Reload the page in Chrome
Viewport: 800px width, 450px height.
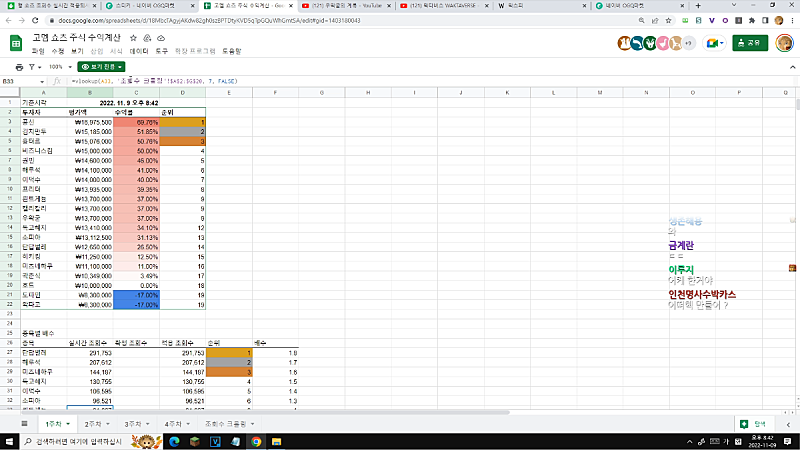click(35, 20)
